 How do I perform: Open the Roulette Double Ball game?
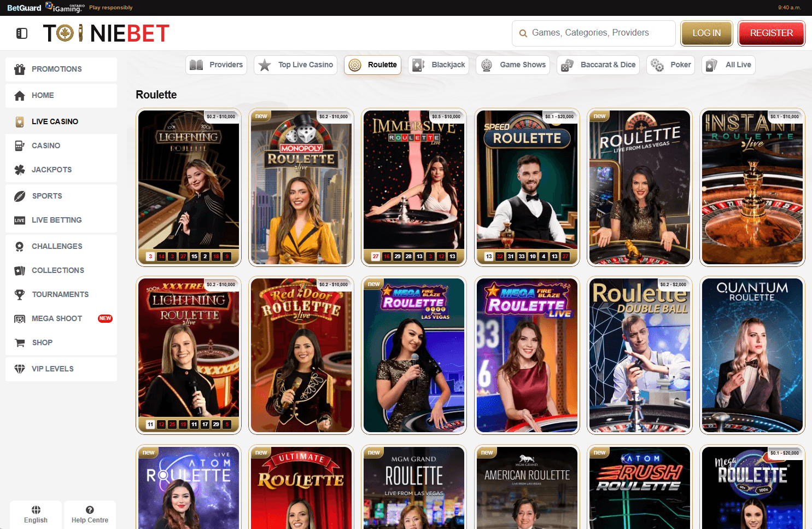640,355
